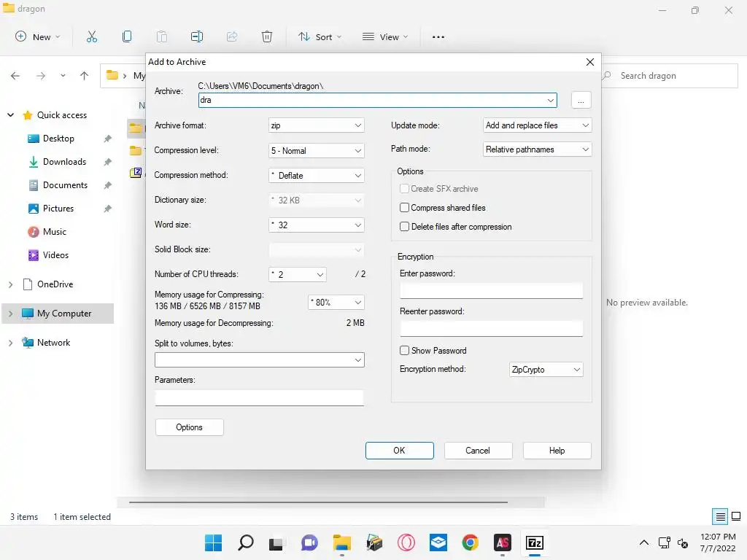Switch to details view icon in Explorer status bar
The image size is (747, 560).
pyautogui.click(x=720, y=516)
